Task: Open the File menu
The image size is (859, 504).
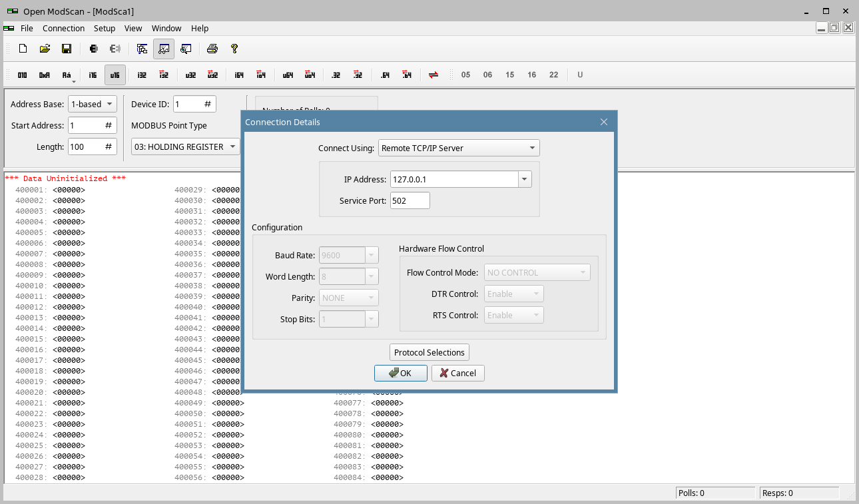Action: [27, 28]
